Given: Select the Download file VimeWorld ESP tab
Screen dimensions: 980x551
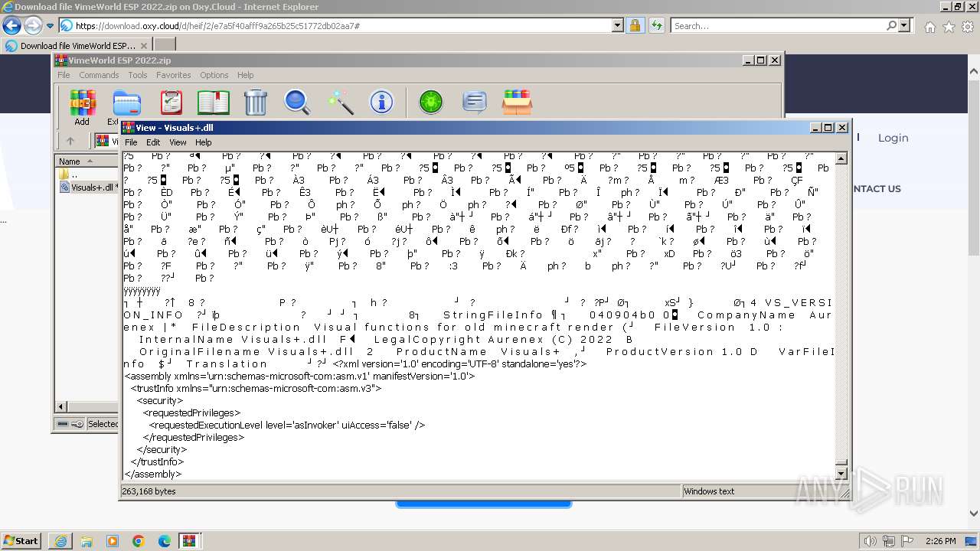Looking at the screenshot, I should (77, 45).
